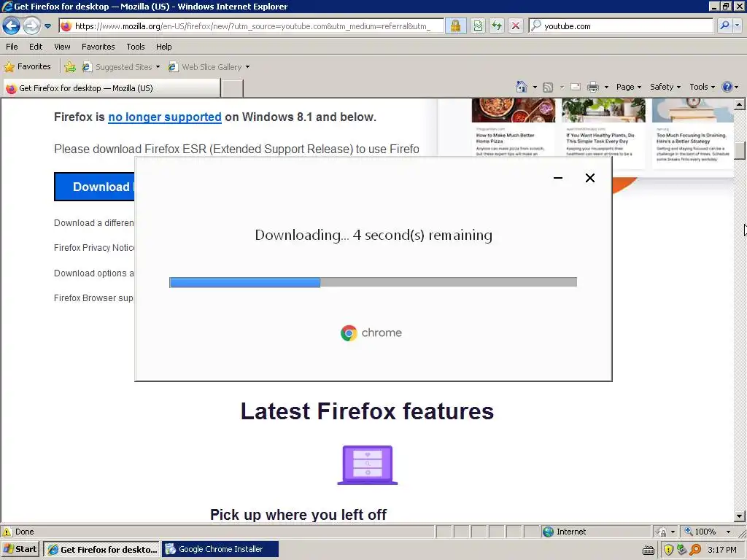This screenshot has height=560, width=747.
Task: Click the Chrome download progress bar
Action: point(373,282)
